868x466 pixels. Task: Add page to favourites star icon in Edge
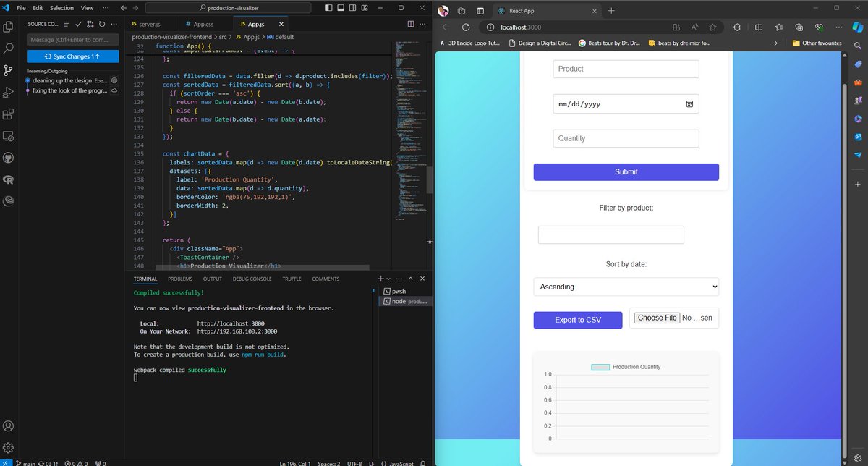click(712, 27)
